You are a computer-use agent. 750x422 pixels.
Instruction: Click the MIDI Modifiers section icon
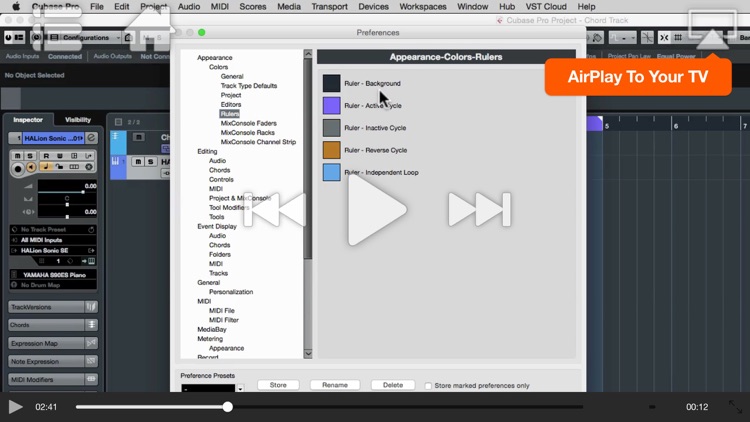[x=91, y=379]
